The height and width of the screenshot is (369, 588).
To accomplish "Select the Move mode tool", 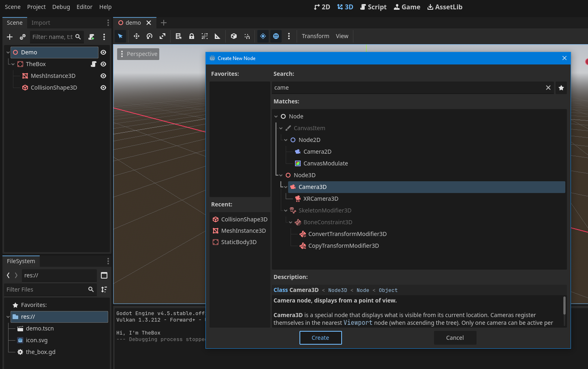I will (137, 36).
